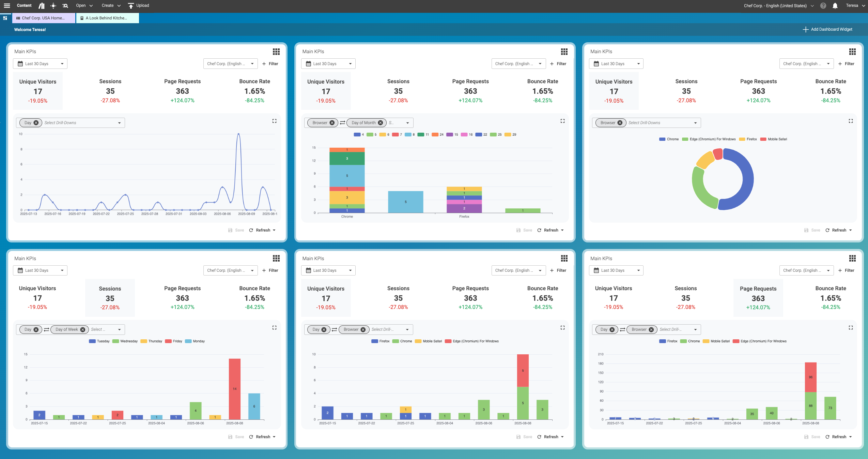
Task: Open the Last 30 Days dropdown in the first widget
Action: 40,64
